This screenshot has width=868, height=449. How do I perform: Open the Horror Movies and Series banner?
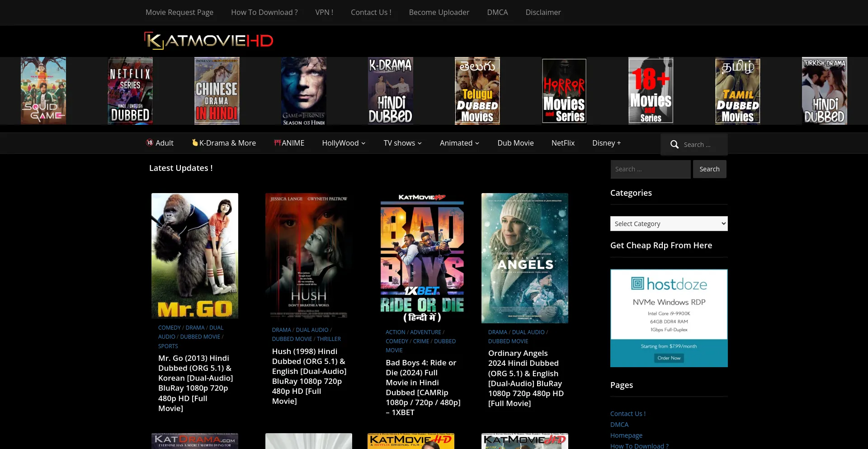[564, 90]
